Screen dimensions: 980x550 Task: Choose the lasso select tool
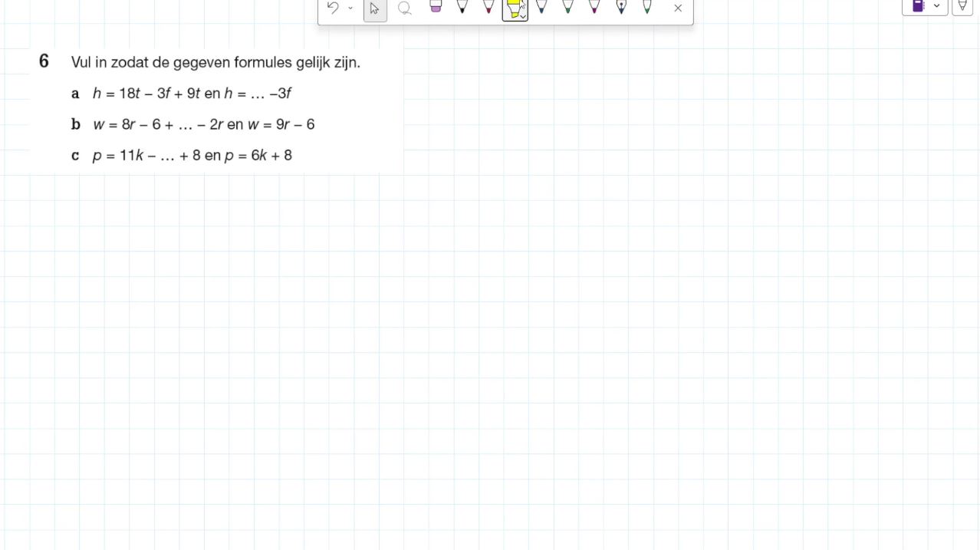[404, 8]
